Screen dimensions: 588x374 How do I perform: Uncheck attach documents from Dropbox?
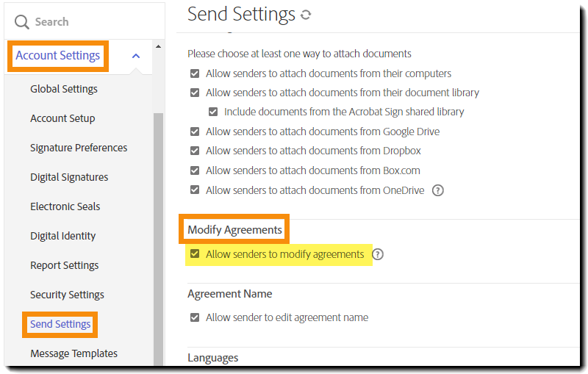point(195,151)
